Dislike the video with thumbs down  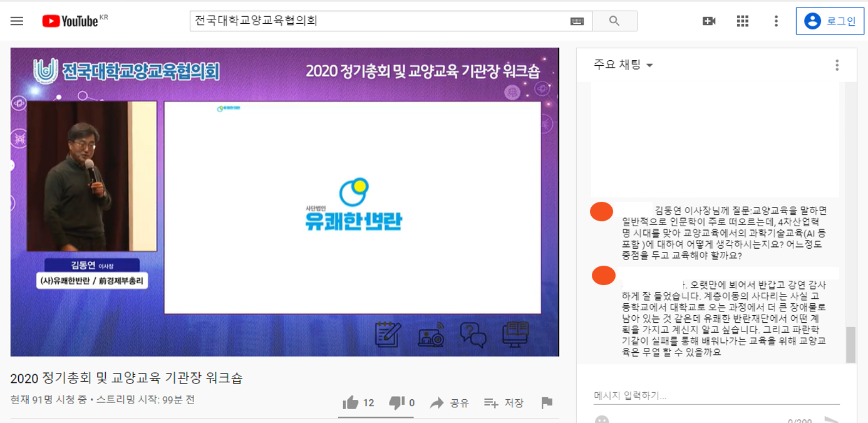click(x=396, y=402)
